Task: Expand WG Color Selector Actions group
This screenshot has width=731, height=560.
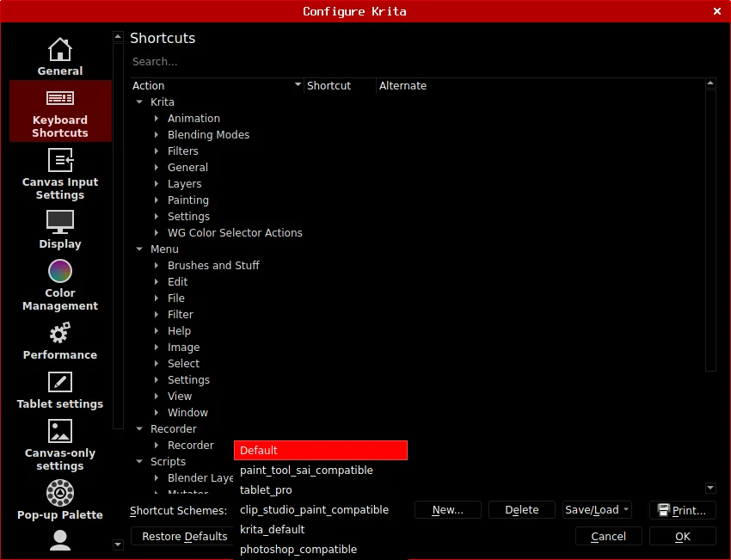Action: [157, 232]
